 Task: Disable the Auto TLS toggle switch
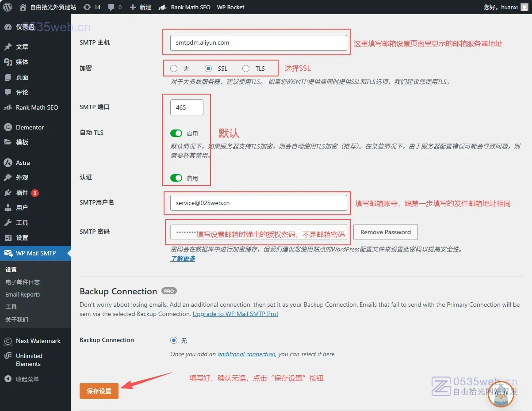point(176,133)
